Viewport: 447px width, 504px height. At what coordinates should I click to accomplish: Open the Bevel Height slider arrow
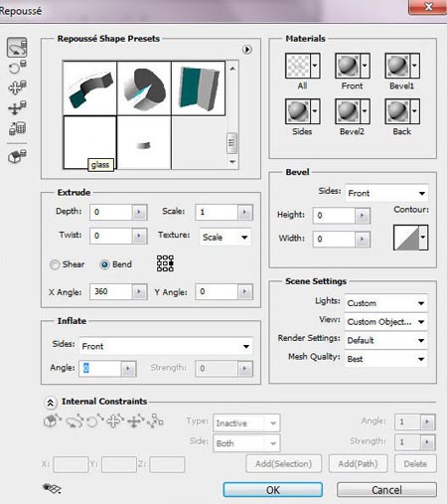(x=363, y=216)
